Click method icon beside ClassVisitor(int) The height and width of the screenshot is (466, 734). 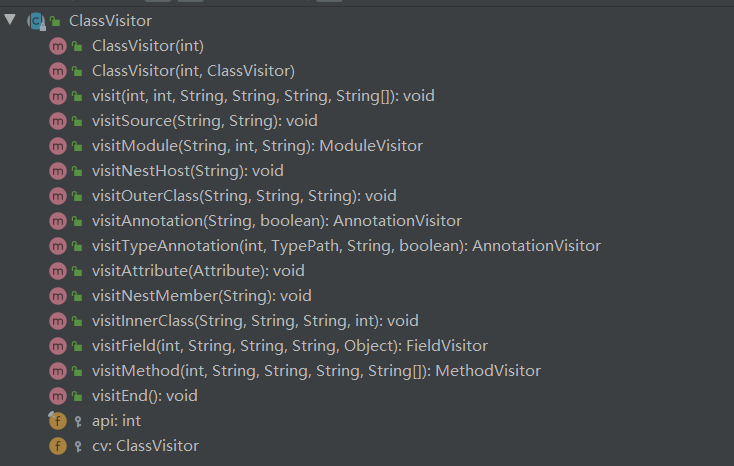[57, 46]
